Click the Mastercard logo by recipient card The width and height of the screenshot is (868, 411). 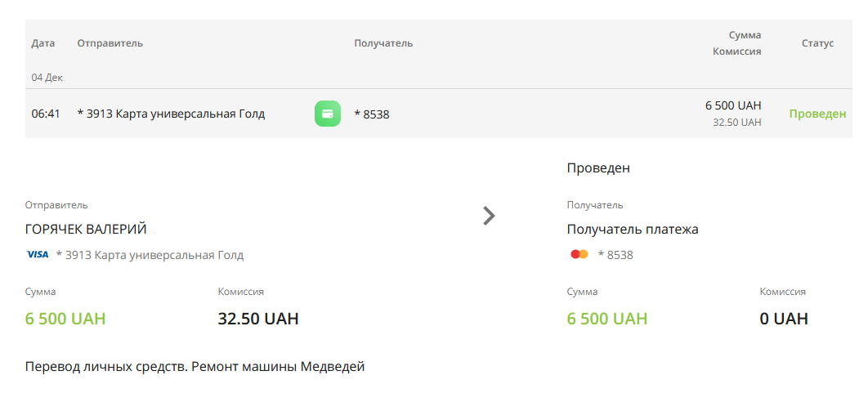click(x=579, y=254)
